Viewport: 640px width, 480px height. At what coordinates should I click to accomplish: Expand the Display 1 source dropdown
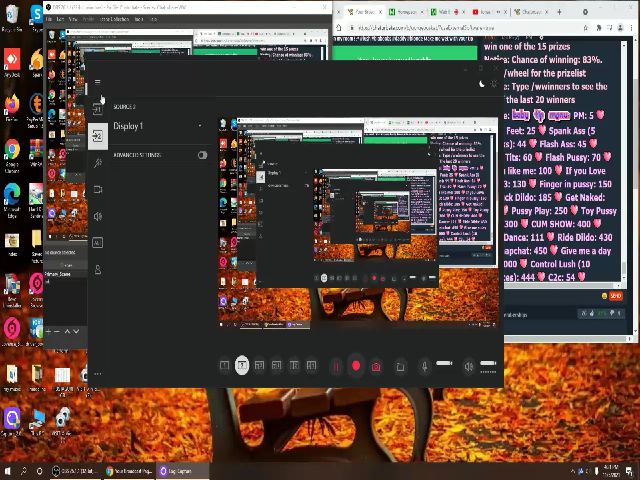pos(200,126)
